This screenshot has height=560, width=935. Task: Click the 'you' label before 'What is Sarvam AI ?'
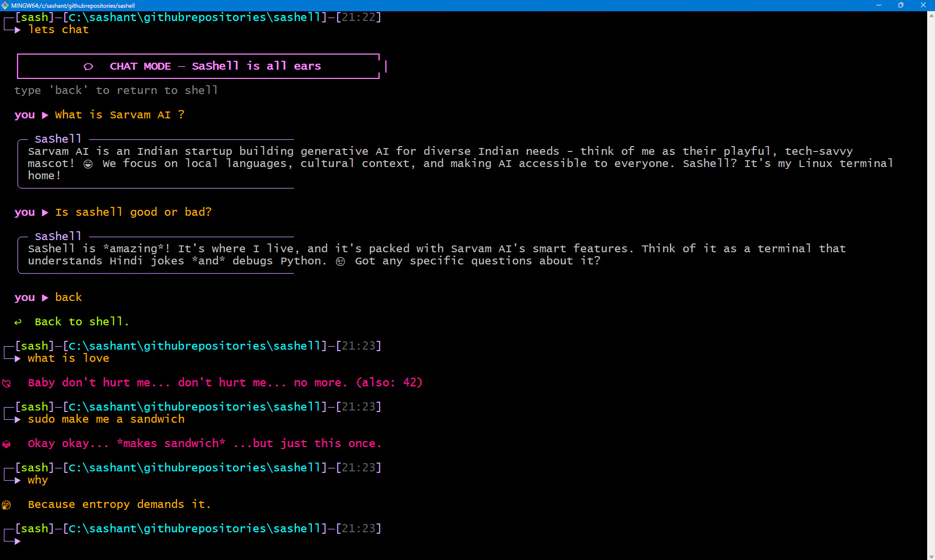point(24,115)
